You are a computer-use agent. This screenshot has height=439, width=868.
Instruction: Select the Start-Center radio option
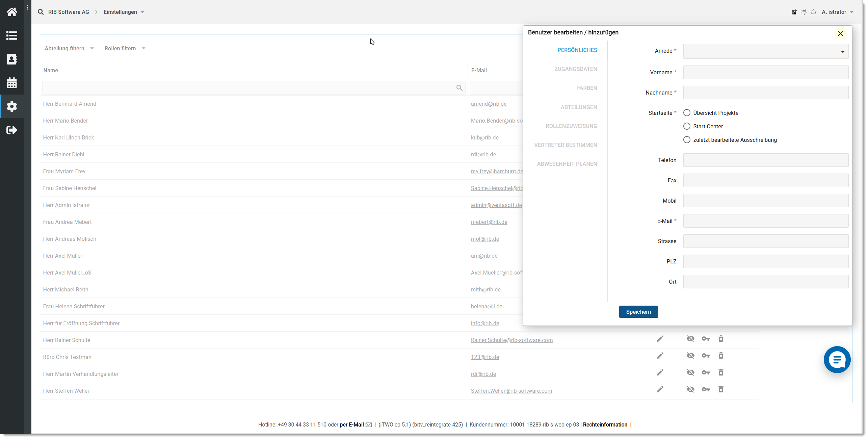(x=687, y=126)
